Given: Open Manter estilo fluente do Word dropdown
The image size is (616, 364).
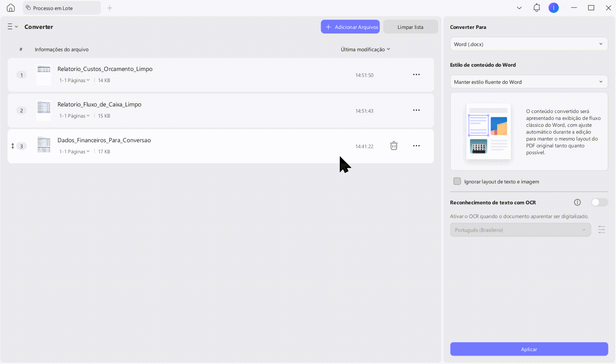Looking at the screenshot, I should [x=529, y=82].
